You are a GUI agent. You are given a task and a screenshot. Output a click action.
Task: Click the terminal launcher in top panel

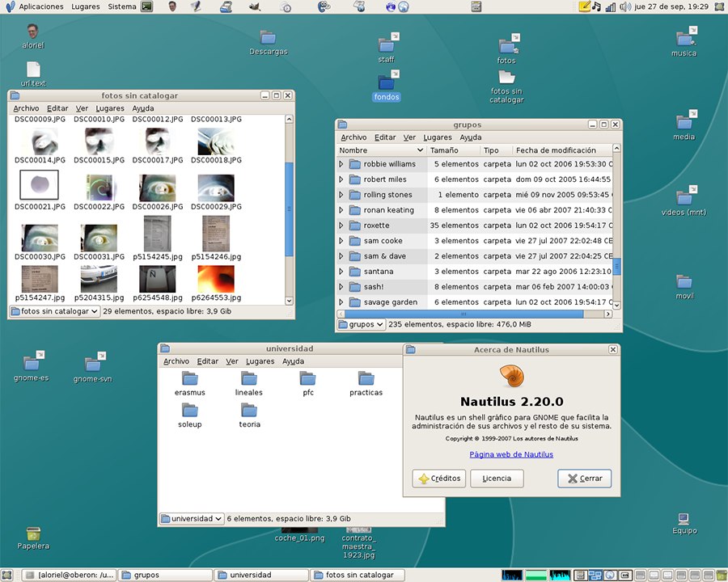click(x=146, y=6)
